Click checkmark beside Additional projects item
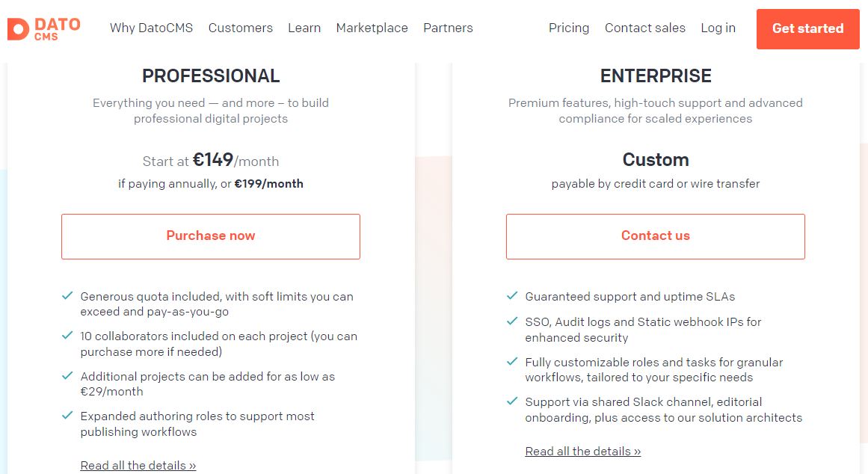 click(x=67, y=376)
